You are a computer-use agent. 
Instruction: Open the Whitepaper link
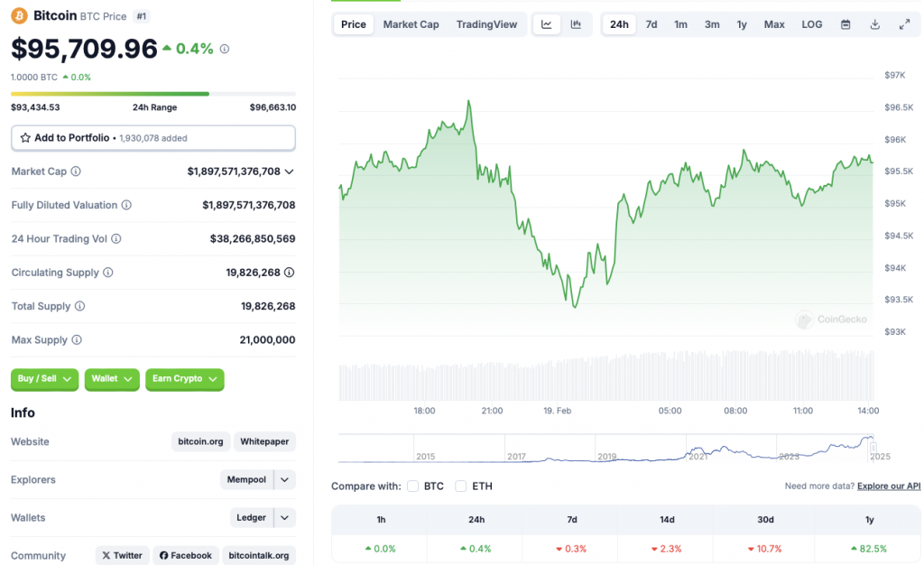pos(264,441)
